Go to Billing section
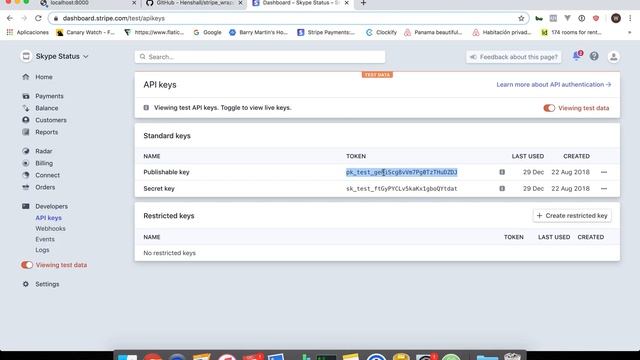640x360 pixels. pyautogui.click(x=44, y=163)
